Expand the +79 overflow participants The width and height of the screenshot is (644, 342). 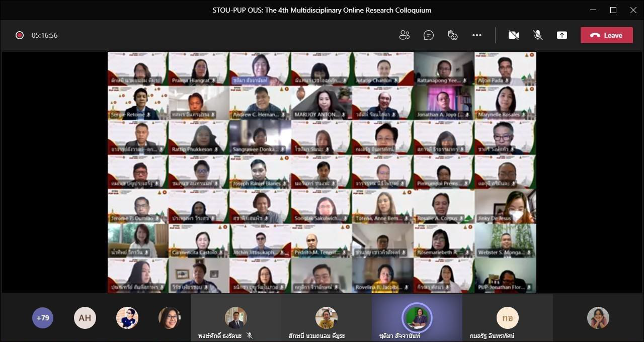point(43,318)
